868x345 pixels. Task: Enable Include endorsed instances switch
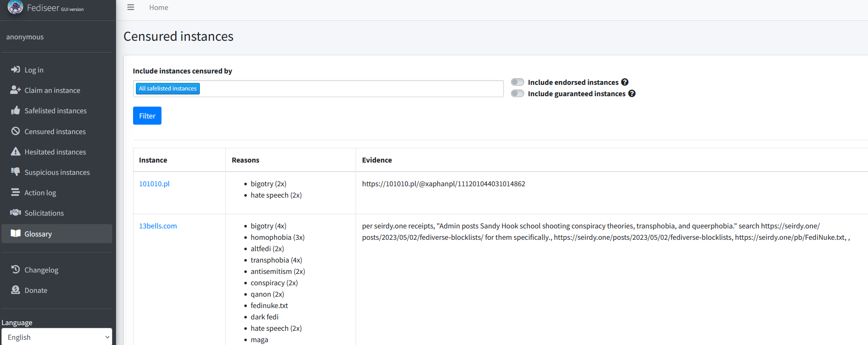pyautogui.click(x=518, y=82)
